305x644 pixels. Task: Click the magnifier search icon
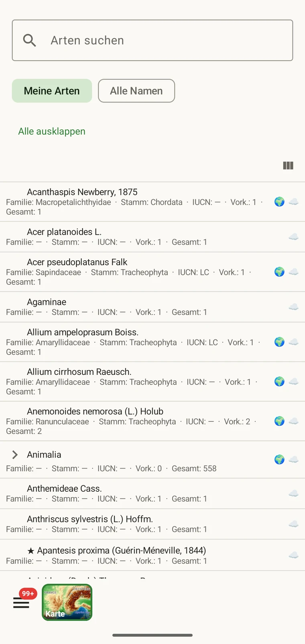click(29, 40)
